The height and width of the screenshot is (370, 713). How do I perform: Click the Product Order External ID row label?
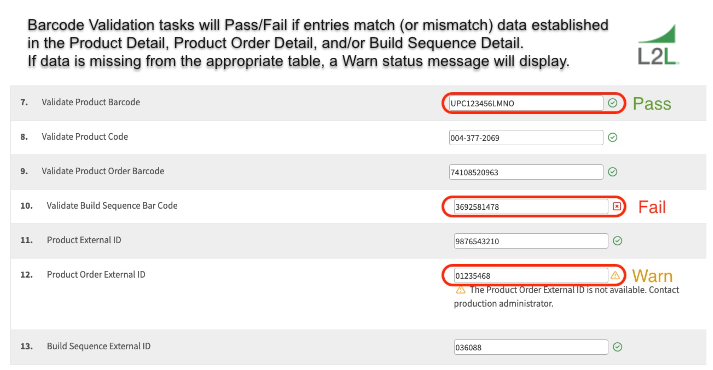pos(96,275)
